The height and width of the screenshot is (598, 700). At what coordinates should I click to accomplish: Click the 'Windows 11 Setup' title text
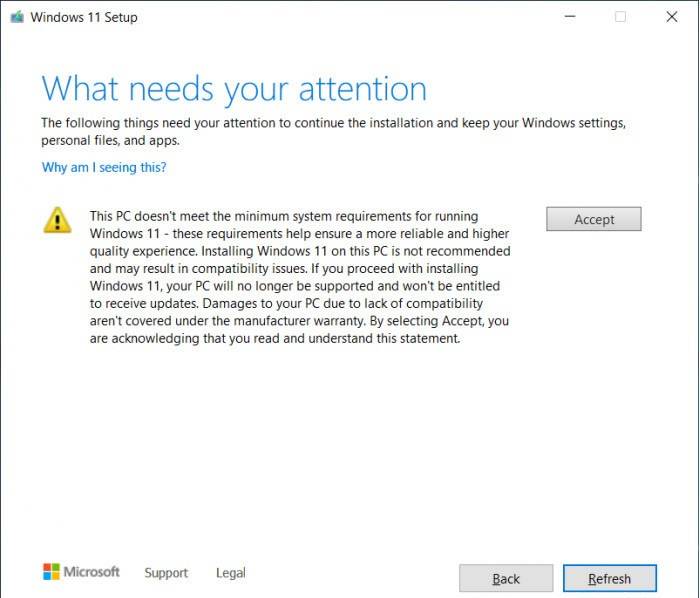pyautogui.click(x=84, y=17)
